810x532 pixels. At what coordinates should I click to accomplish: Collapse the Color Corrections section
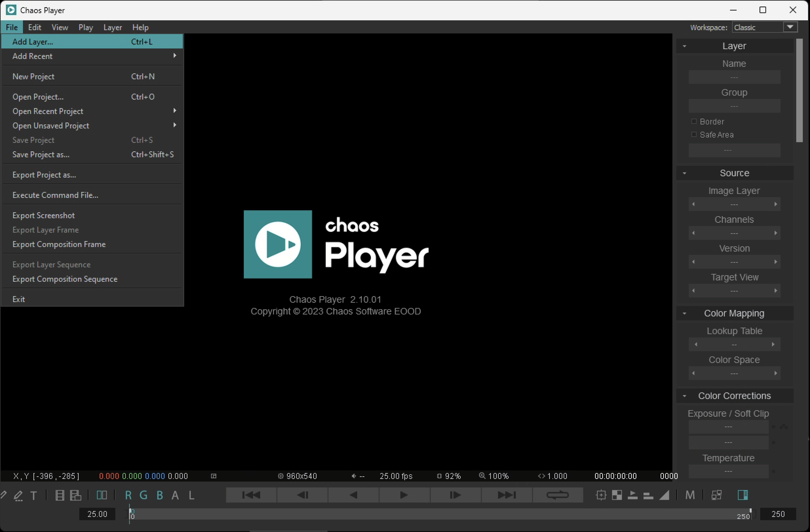click(x=685, y=396)
